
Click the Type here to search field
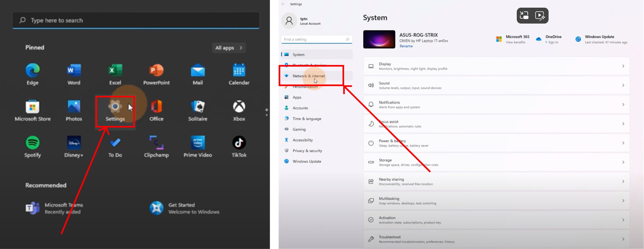135,20
